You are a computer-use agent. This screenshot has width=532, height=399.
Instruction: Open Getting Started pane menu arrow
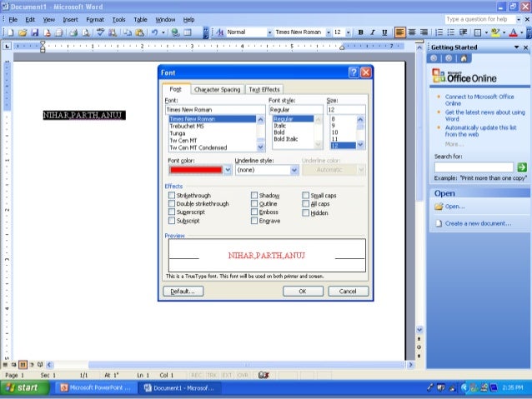point(516,47)
